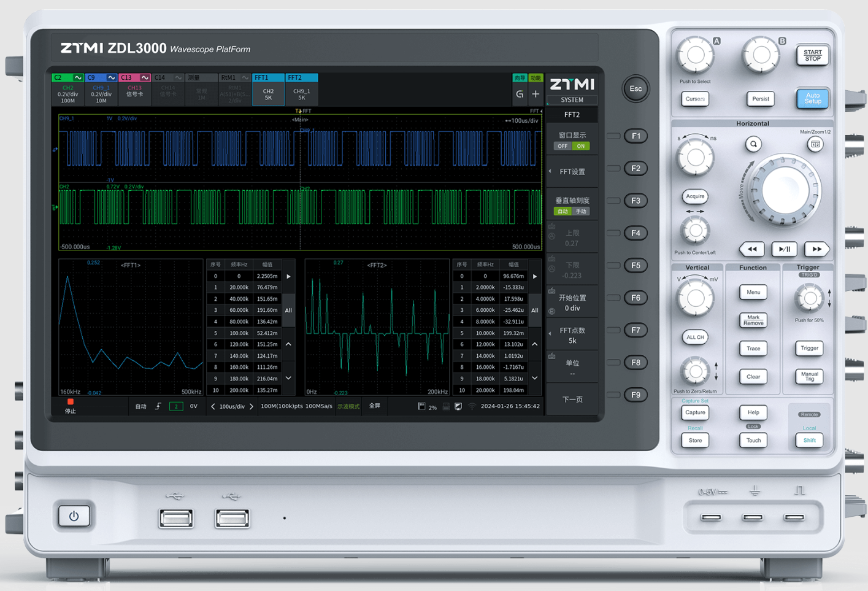Toggle the C9 channel wave switch
The width and height of the screenshot is (868, 591).
click(x=111, y=78)
